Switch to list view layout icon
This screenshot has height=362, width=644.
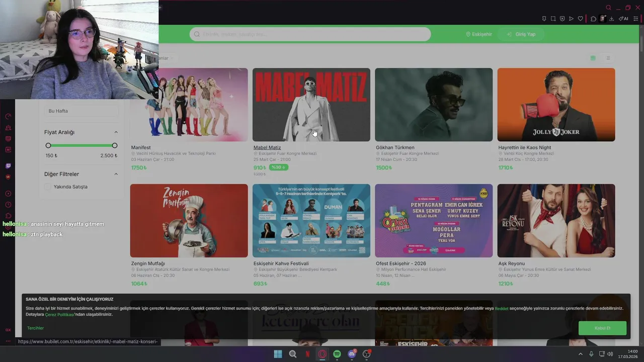(608, 58)
